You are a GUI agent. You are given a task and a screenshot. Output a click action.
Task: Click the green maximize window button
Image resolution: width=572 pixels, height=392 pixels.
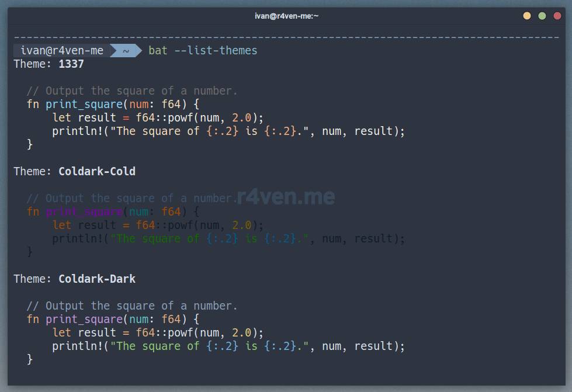coord(542,16)
